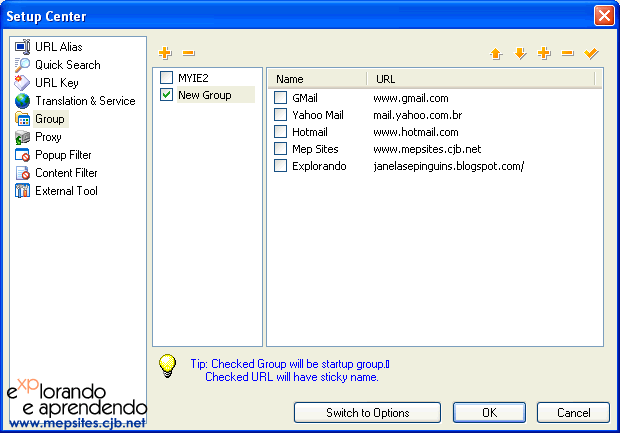Click the Popup Filter icon
Screen dimensions: 620x433
[x=22, y=155]
